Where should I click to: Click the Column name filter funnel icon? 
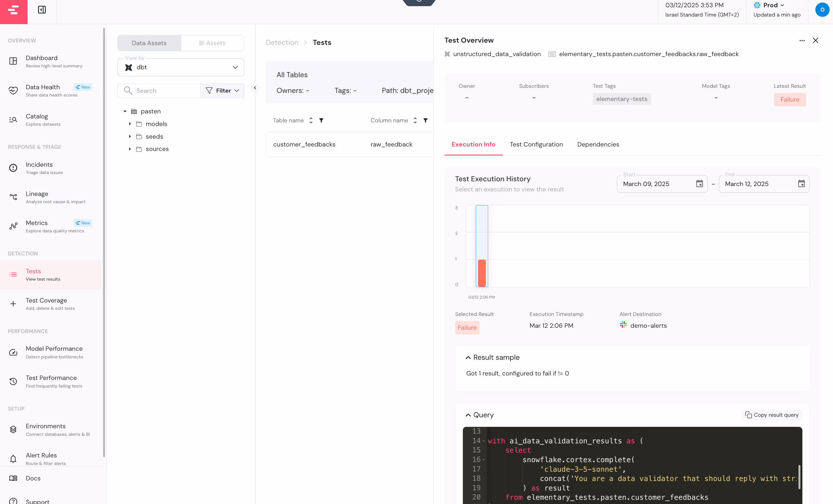click(425, 121)
